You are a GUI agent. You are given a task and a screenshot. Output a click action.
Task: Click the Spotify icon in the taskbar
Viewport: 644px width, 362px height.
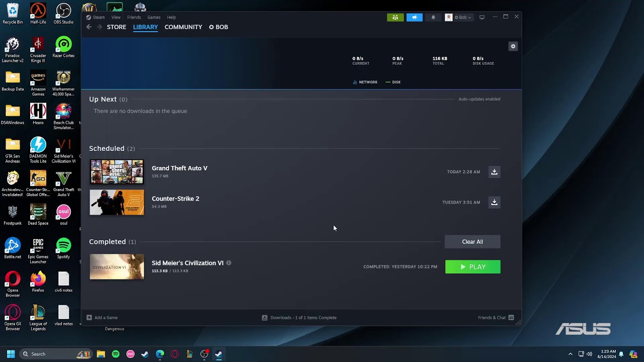coord(116,354)
